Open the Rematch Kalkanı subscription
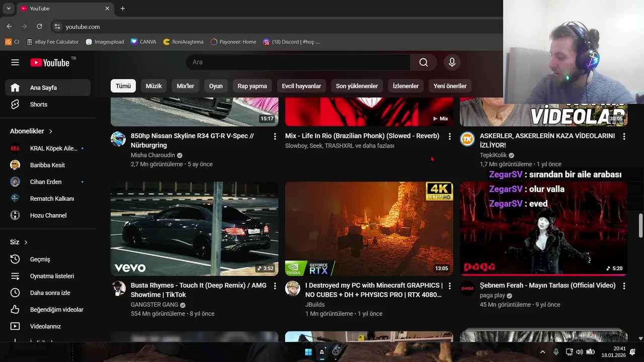Image resolution: width=644 pixels, height=362 pixels. pos(48,199)
